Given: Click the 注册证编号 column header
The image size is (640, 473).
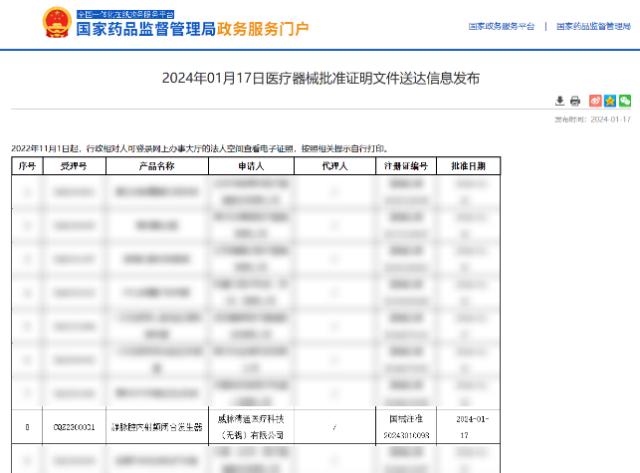Looking at the screenshot, I should pyautogui.click(x=406, y=165).
